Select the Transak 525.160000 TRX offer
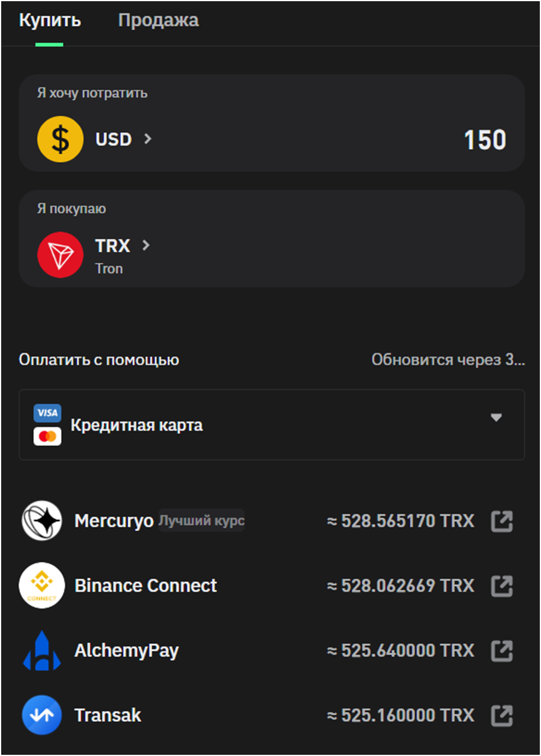The height and width of the screenshot is (756, 541). [x=270, y=715]
